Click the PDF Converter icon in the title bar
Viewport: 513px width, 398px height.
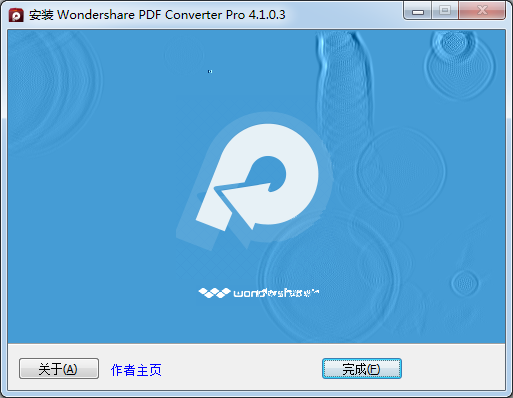[x=16, y=15]
